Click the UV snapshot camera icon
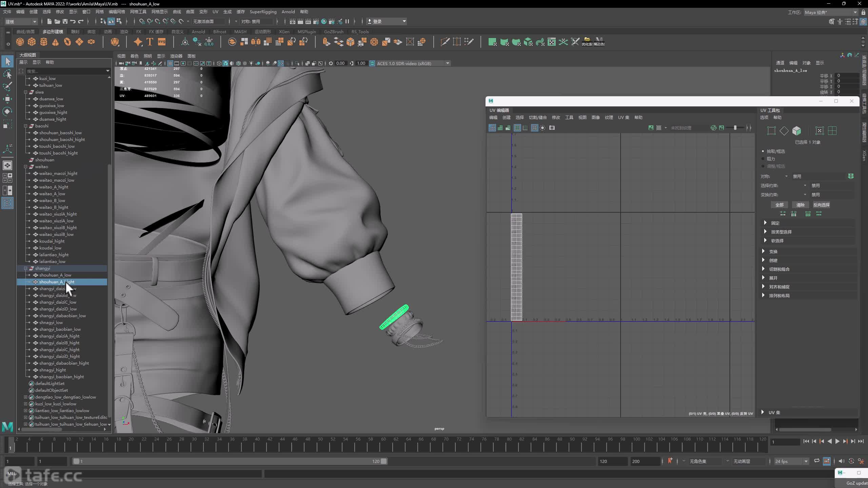 [x=552, y=128]
